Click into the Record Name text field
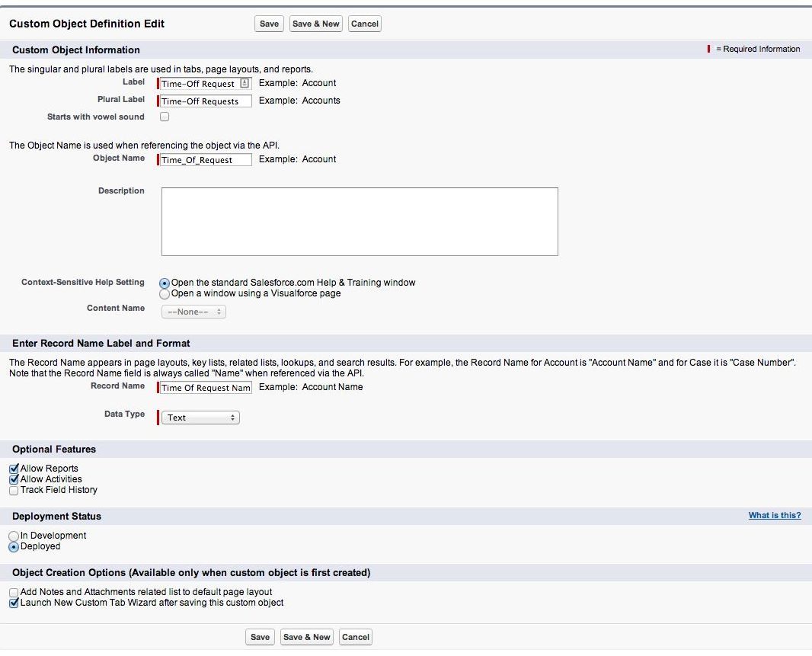 [205, 388]
